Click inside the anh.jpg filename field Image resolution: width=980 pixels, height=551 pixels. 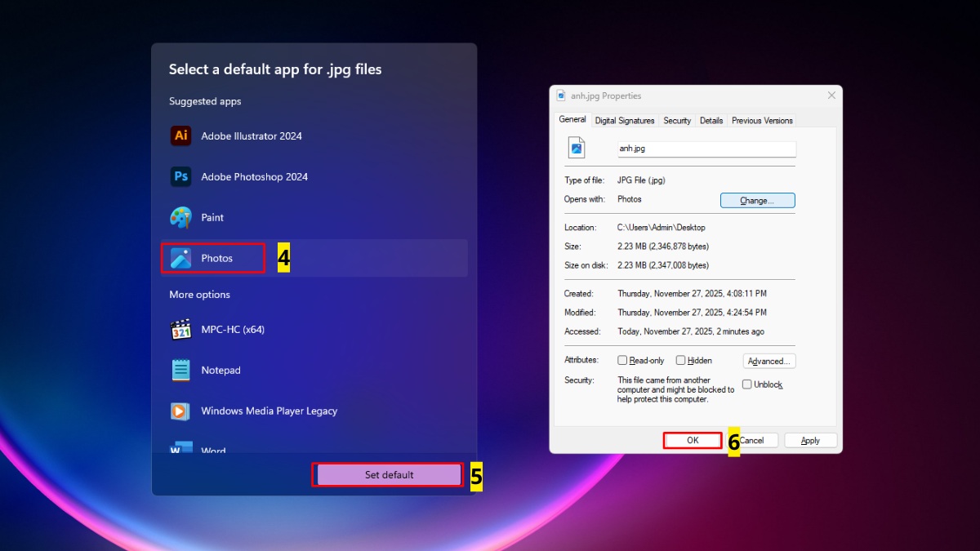point(706,149)
